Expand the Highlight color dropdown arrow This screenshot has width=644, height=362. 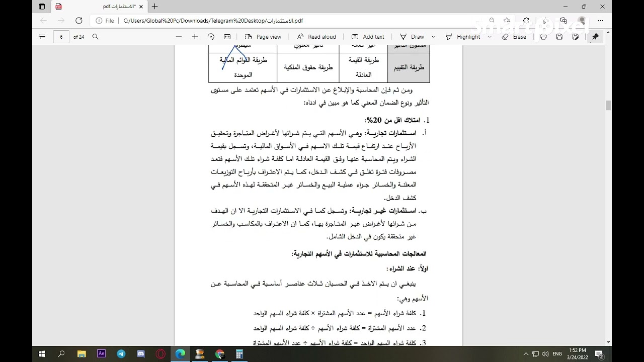tap(490, 37)
